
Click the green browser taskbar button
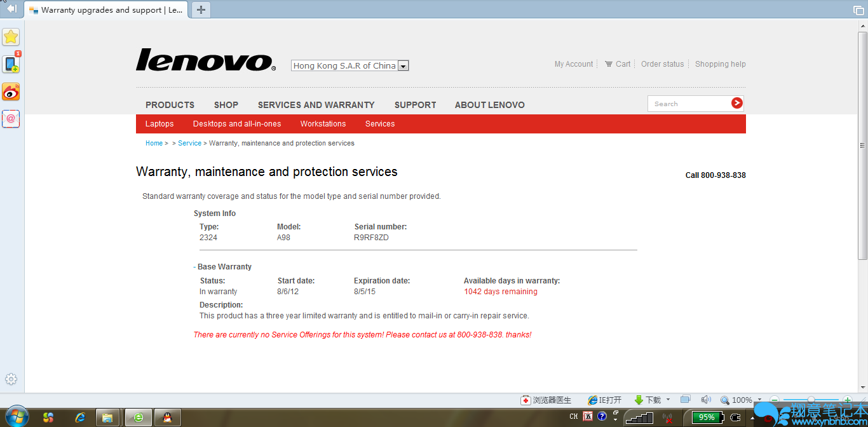tap(138, 417)
